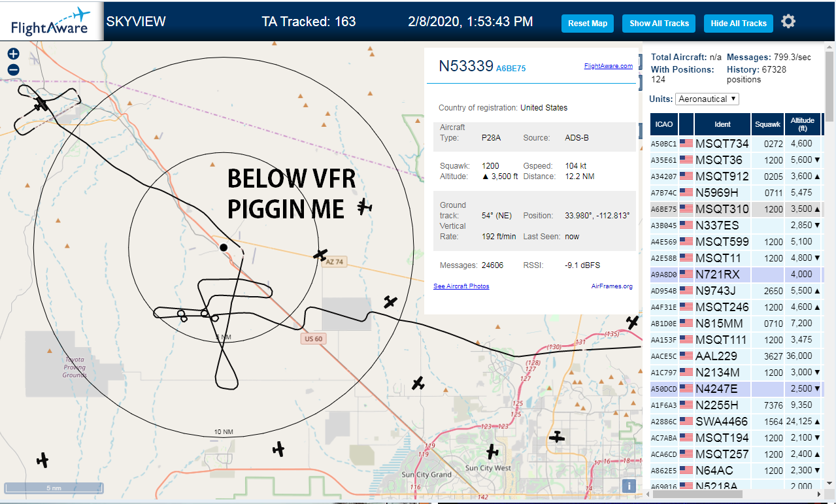Click the vertical scrollbar of the aircraft list
The image size is (836, 504).
point(830,85)
